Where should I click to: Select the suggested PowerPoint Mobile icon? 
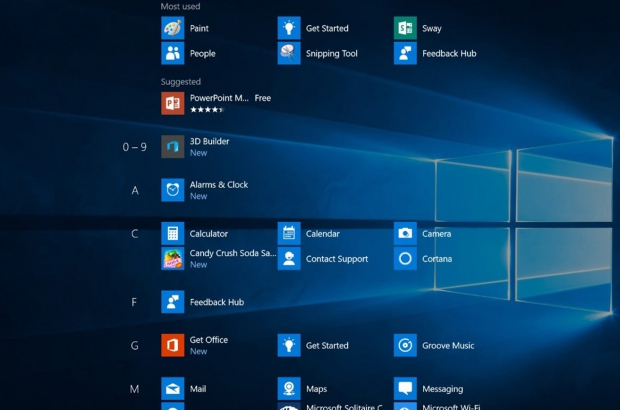[x=172, y=103]
